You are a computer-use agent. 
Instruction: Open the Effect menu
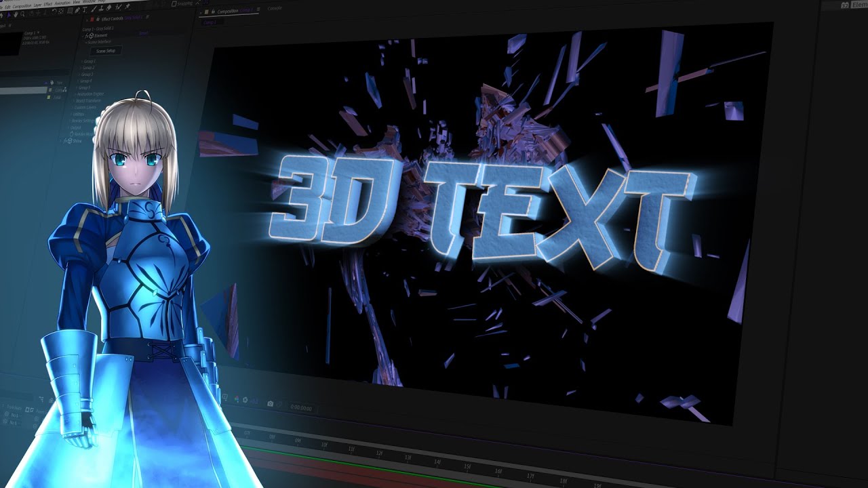pos(48,4)
